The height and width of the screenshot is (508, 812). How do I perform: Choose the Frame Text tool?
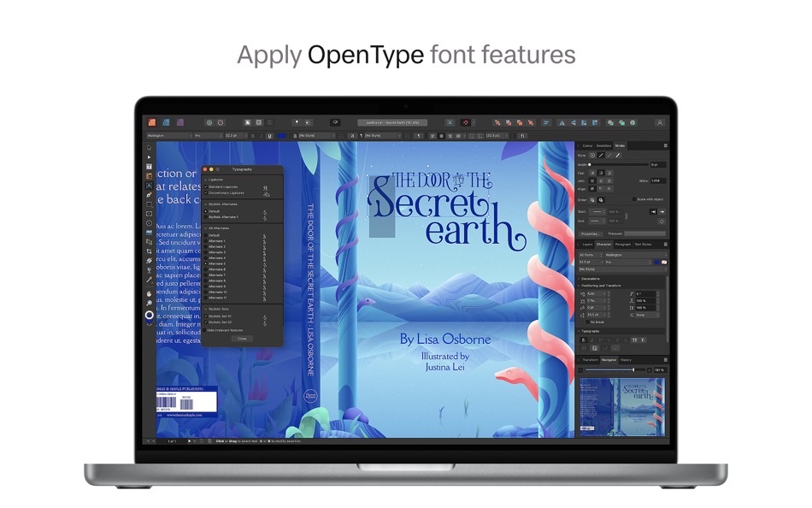(149, 167)
